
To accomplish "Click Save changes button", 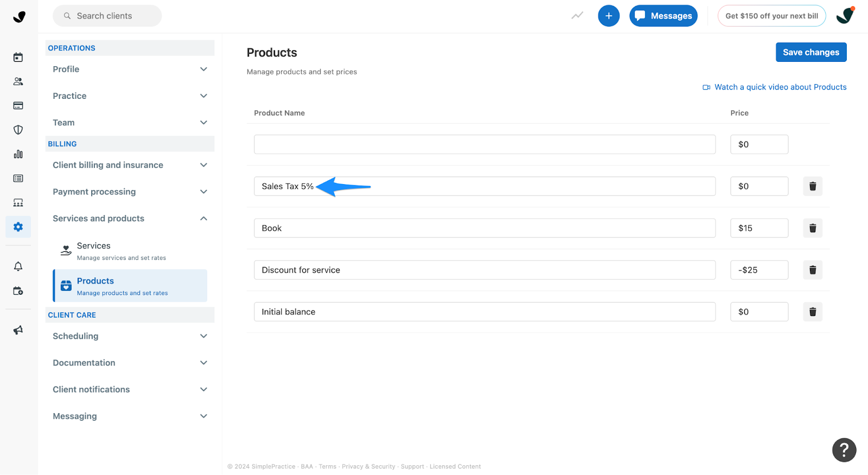I will tap(811, 52).
